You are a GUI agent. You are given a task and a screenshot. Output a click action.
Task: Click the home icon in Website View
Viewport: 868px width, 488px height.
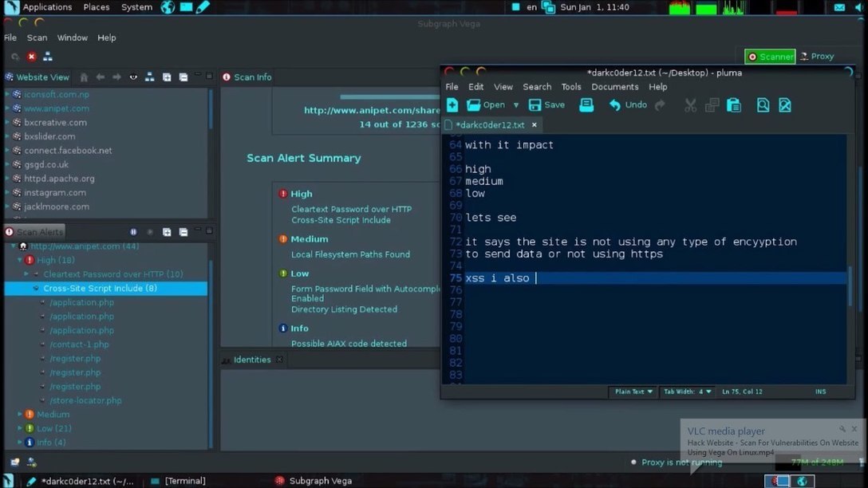[x=84, y=77]
